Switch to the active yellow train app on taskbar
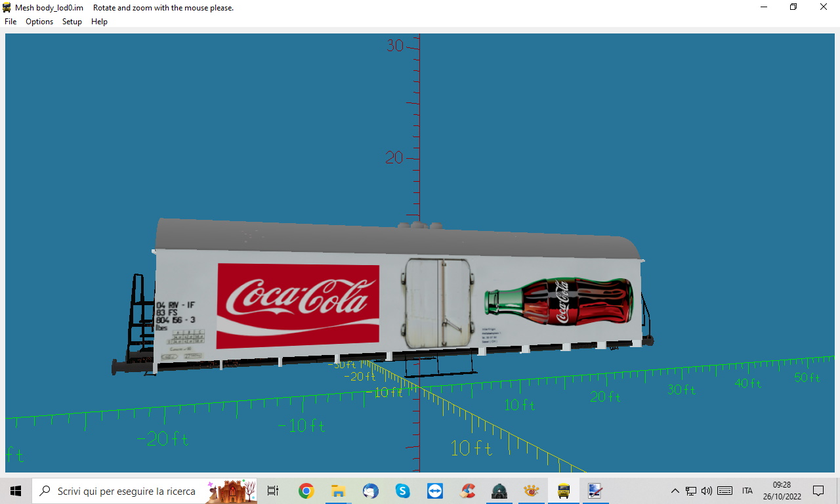Screen dimensions: 840x504 pyautogui.click(x=564, y=491)
